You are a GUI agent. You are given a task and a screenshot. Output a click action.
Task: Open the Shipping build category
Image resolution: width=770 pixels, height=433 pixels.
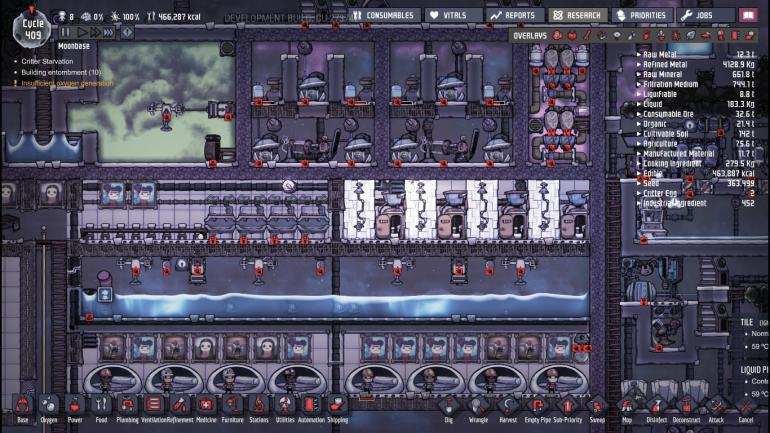click(337, 408)
